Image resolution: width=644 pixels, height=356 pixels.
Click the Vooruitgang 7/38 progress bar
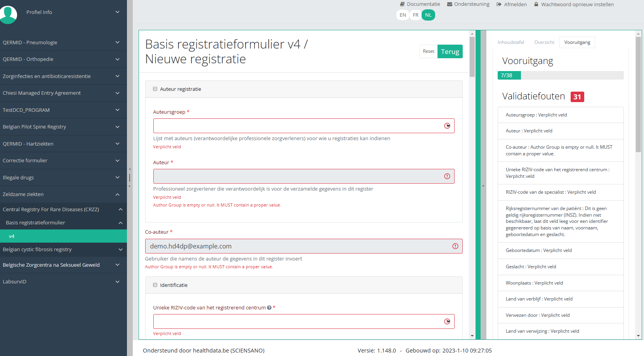[560, 75]
